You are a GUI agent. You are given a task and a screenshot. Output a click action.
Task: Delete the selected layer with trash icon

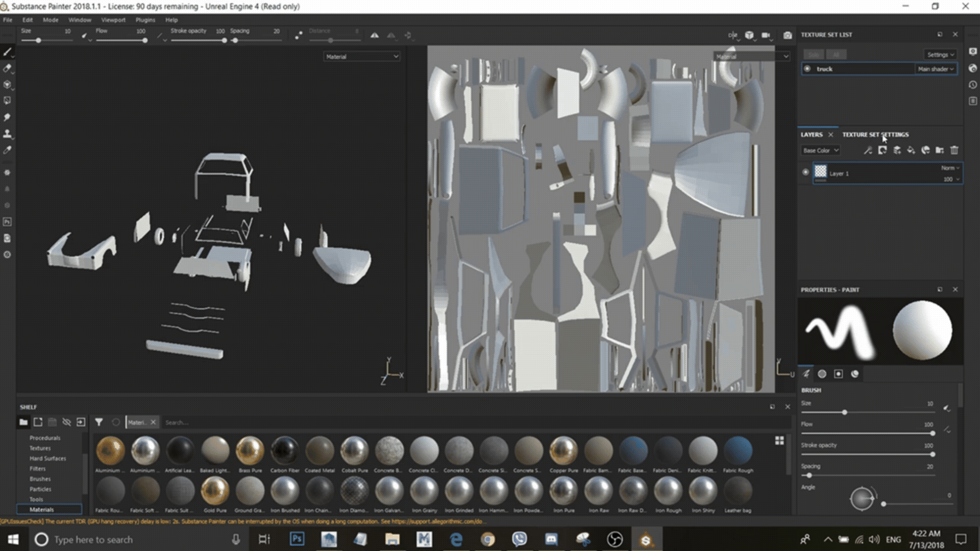click(x=954, y=150)
